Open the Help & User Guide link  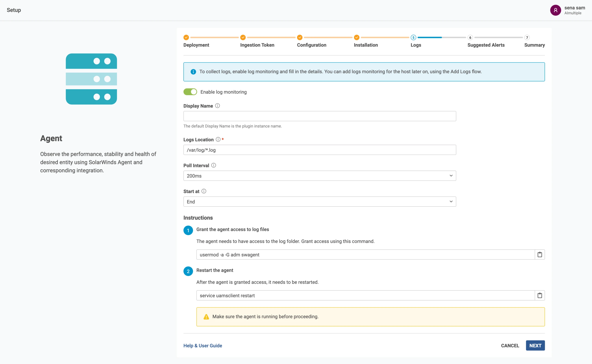[x=203, y=346]
